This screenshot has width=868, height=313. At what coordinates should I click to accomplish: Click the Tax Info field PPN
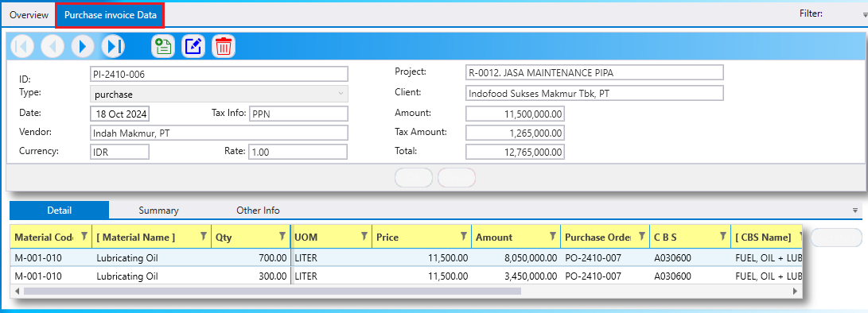coord(298,114)
